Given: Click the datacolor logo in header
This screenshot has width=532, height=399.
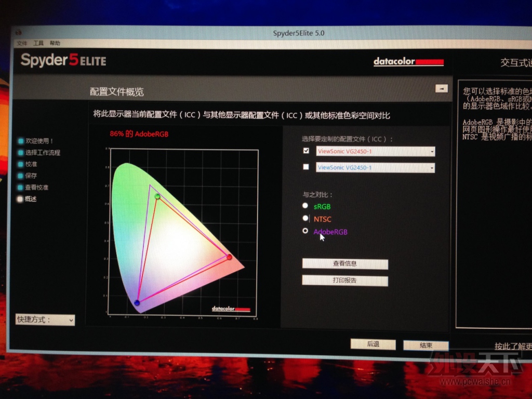Looking at the screenshot, I should point(408,62).
